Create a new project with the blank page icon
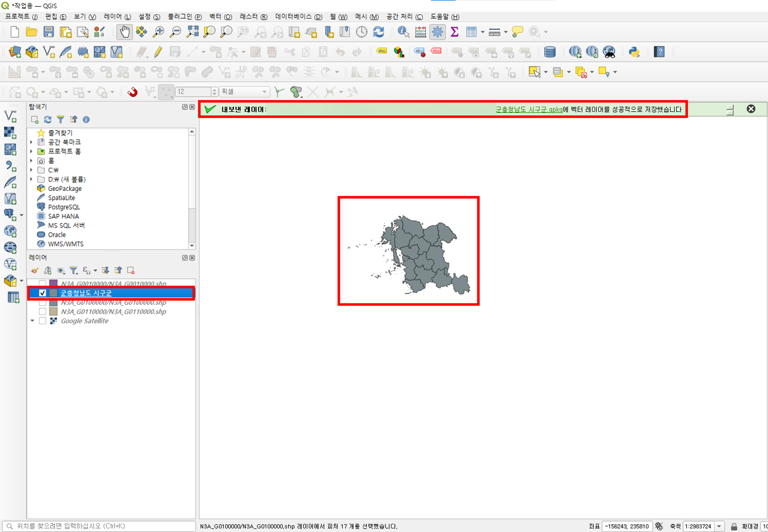The image size is (768, 532). click(x=14, y=32)
